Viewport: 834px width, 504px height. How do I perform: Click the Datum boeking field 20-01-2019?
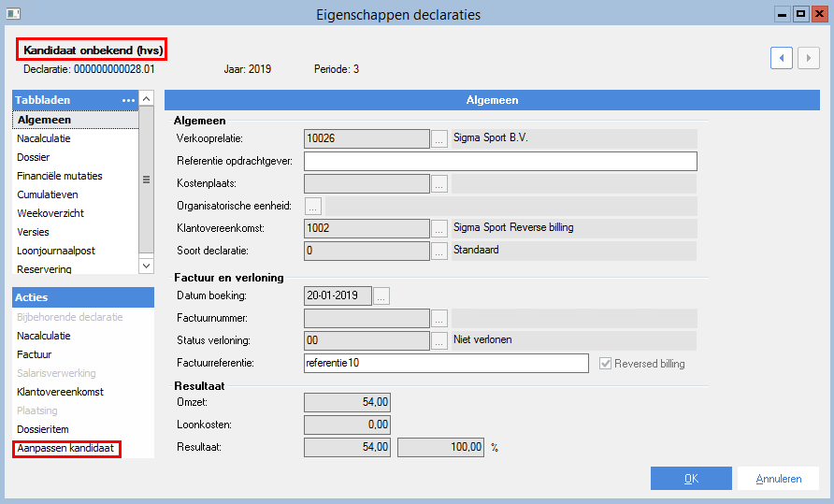pyautogui.click(x=338, y=295)
